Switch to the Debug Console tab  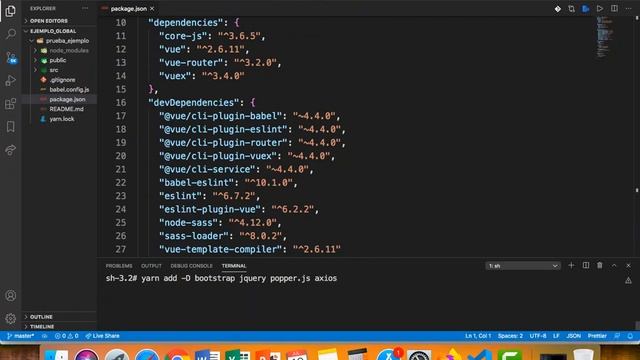(x=191, y=266)
